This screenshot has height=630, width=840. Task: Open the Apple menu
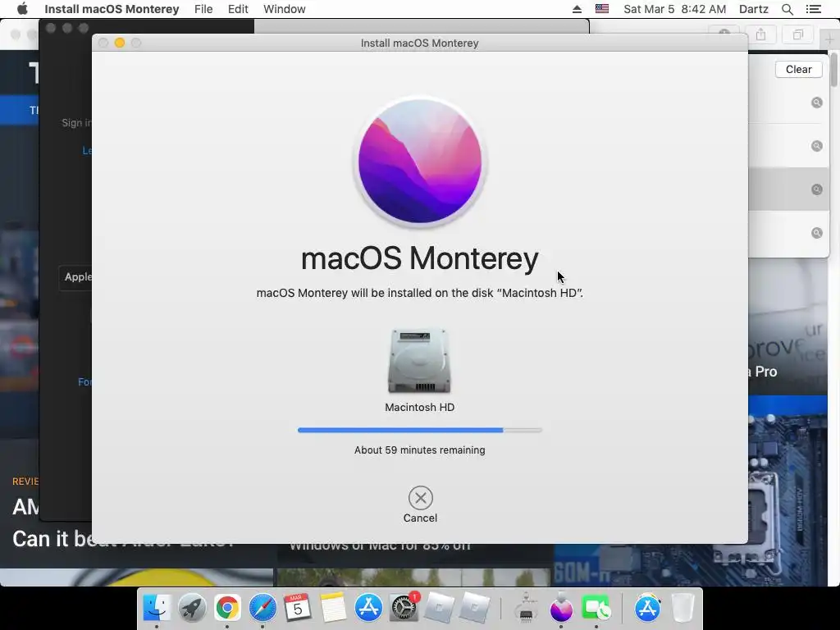coord(22,9)
